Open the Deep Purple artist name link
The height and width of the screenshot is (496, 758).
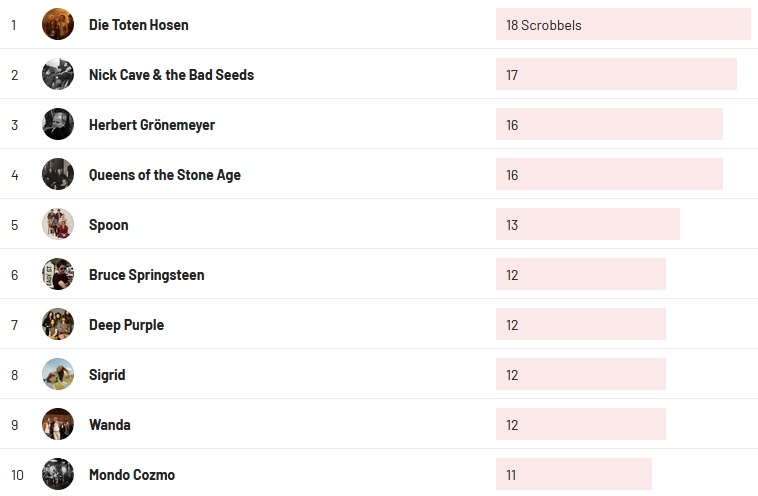126,325
